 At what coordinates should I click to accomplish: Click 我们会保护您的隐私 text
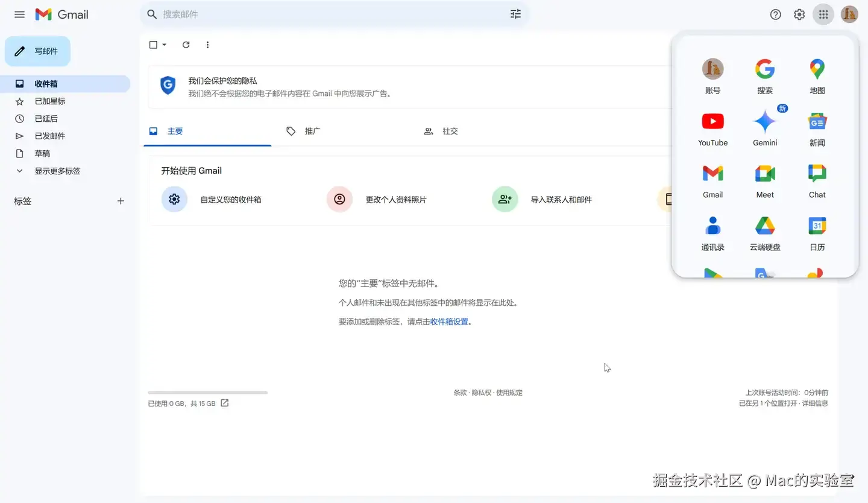tap(222, 81)
